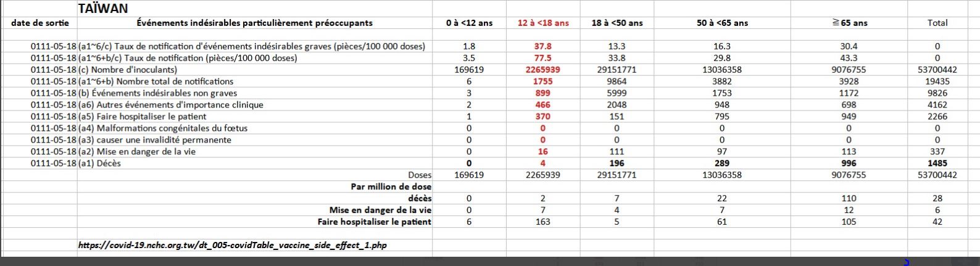Select the TAÏWAN title cell
Screen dimensions: 980x266
point(103,9)
